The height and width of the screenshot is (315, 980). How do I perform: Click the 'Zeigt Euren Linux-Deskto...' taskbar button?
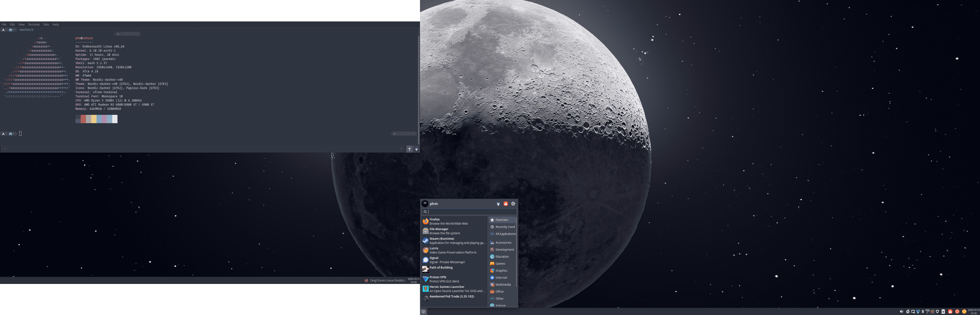click(x=385, y=280)
